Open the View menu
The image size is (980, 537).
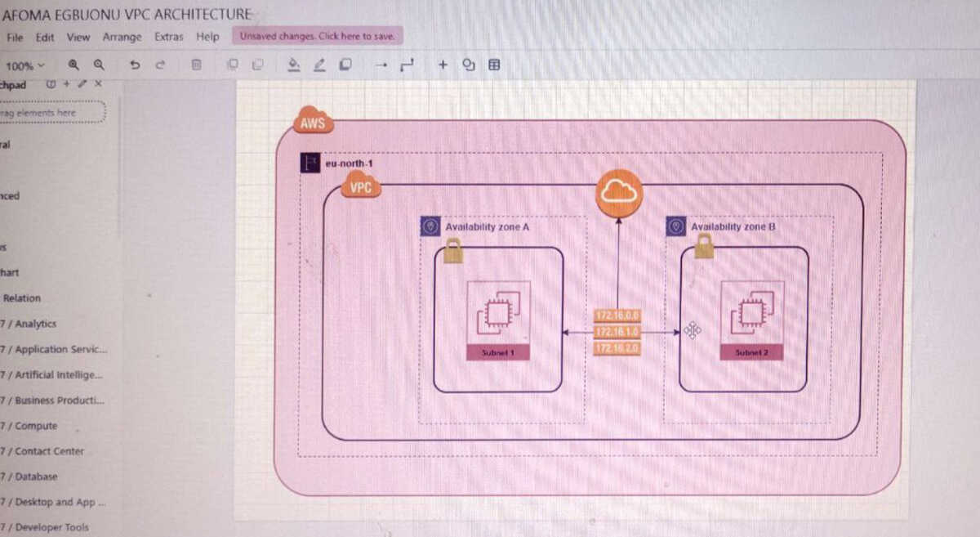click(78, 37)
